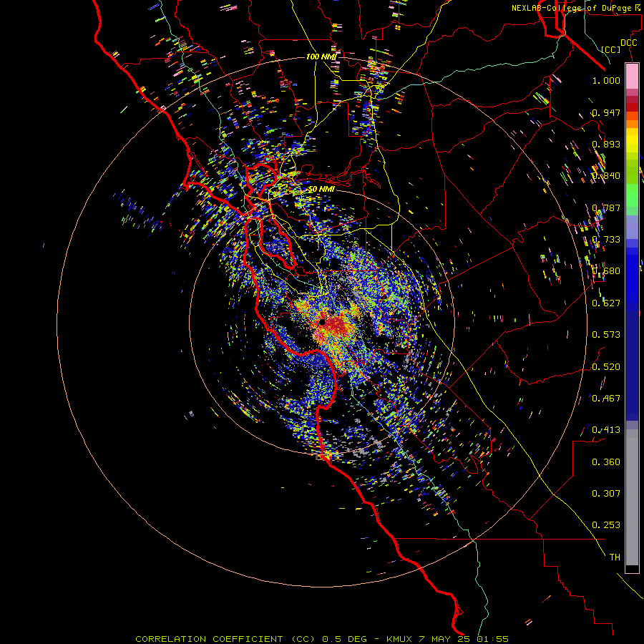Click the 0.467 legend value
Viewport: 644px width, 644px height.
(606, 399)
